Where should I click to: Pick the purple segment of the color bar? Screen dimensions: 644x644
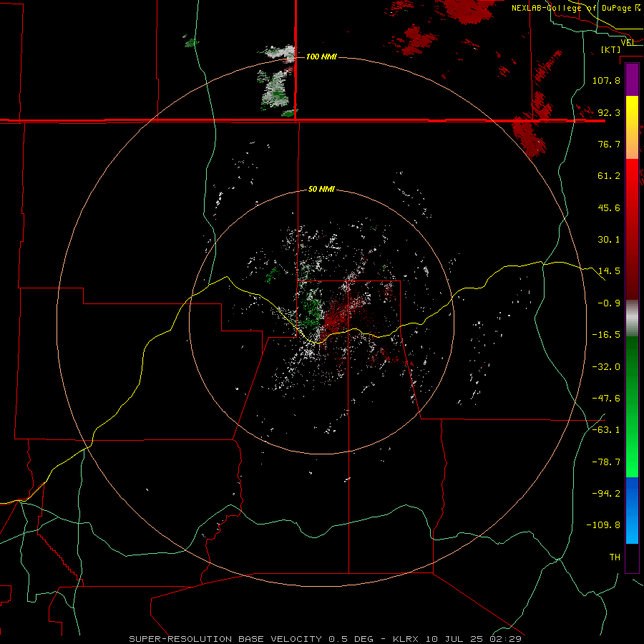click(632, 79)
